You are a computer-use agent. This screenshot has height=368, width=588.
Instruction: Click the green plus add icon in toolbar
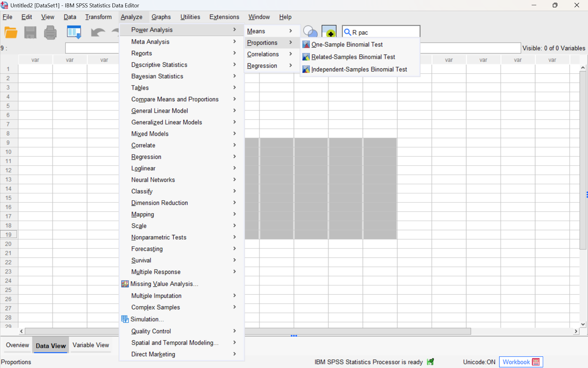(329, 32)
